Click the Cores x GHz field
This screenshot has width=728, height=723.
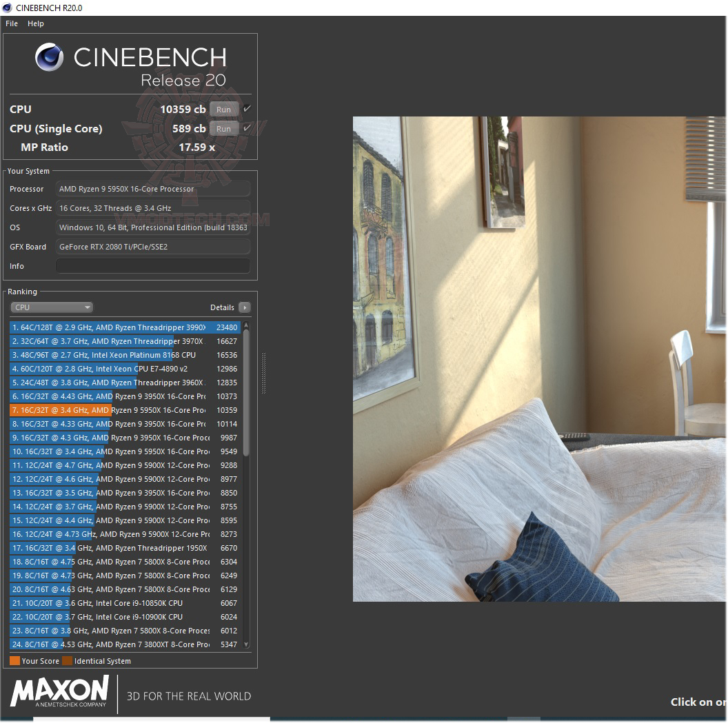coord(153,208)
